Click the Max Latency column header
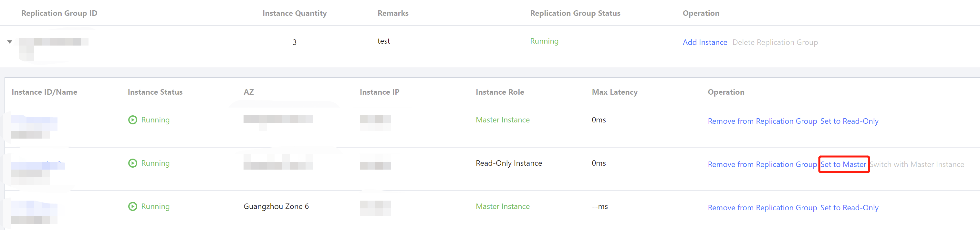The image size is (980, 230). tap(614, 92)
